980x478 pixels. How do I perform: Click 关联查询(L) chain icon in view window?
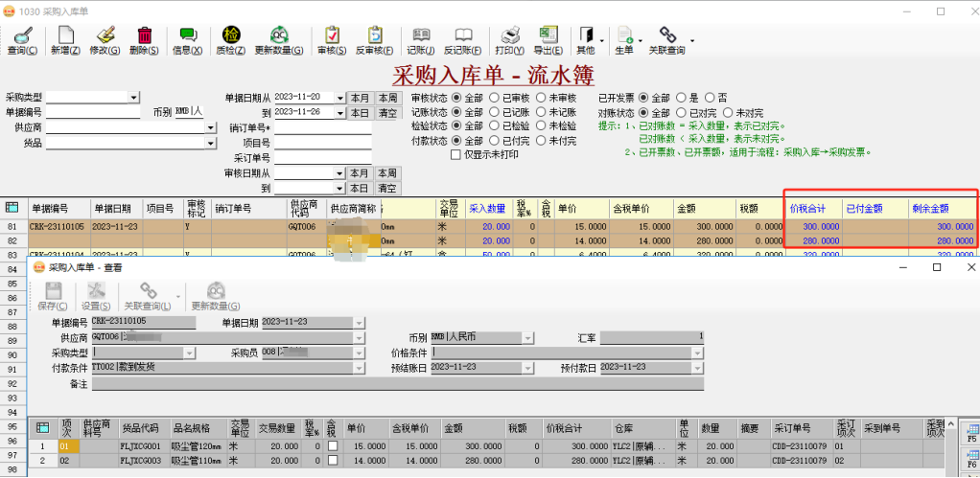[x=148, y=291]
